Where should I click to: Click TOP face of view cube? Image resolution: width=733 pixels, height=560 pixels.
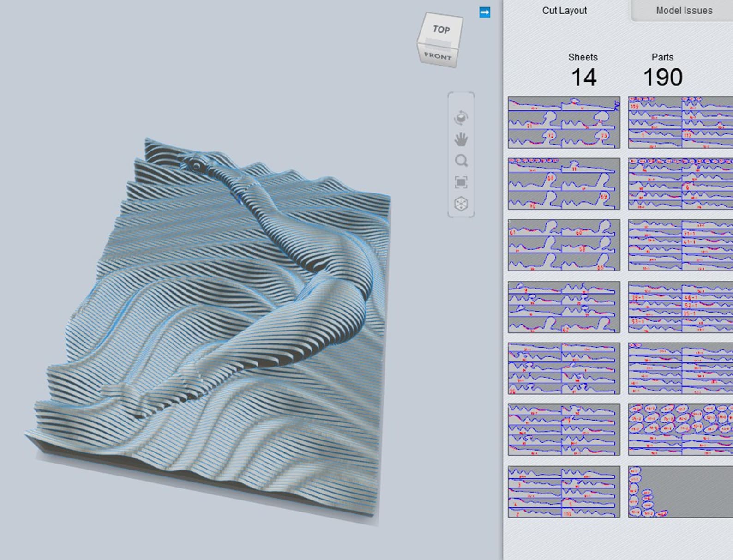(x=441, y=30)
